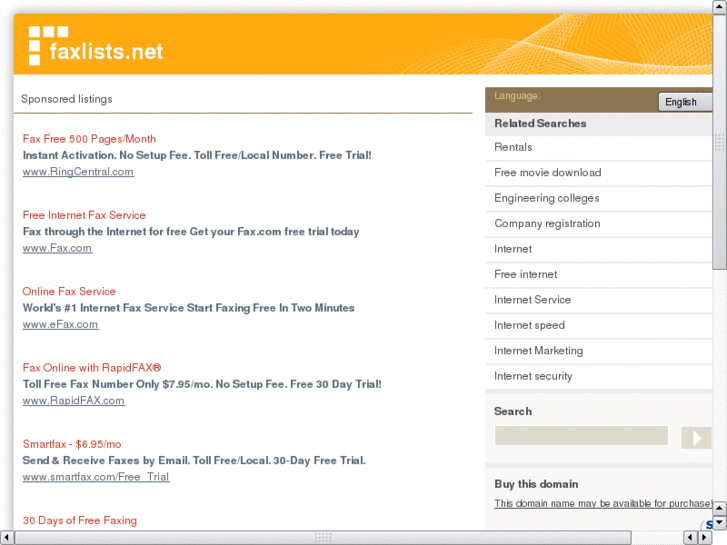Click the lower vertical scrollbar down arrow
The width and height of the screenshot is (727, 545).
(720, 523)
